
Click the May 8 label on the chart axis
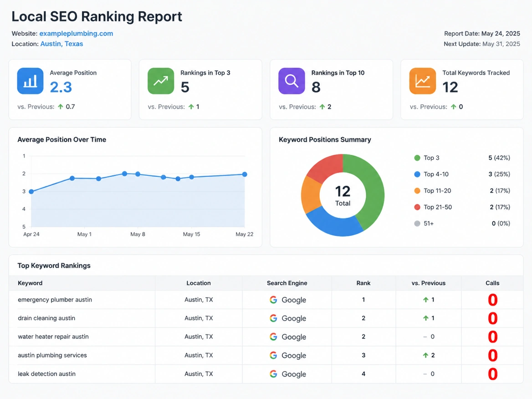[x=138, y=234]
